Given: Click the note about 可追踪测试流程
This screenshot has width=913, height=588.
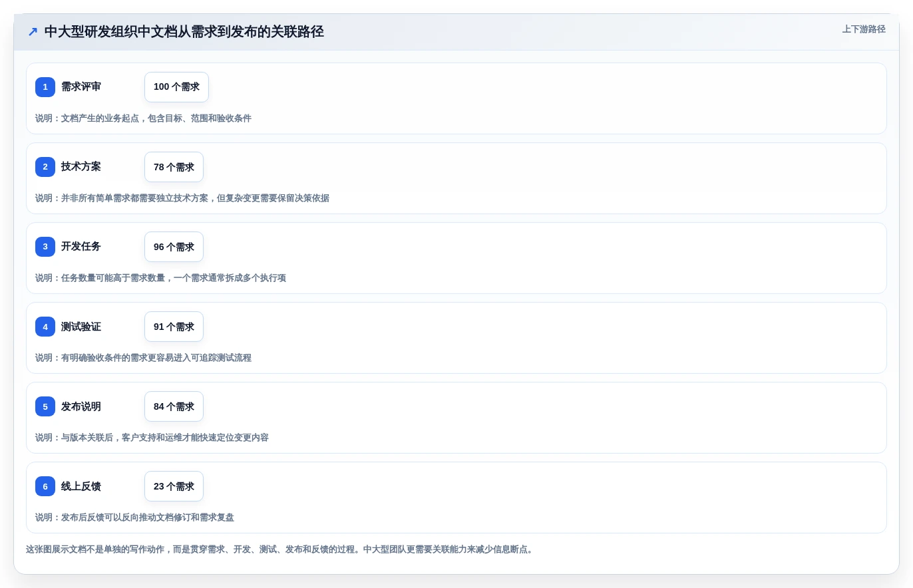Looking at the screenshot, I should pyautogui.click(x=143, y=358).
